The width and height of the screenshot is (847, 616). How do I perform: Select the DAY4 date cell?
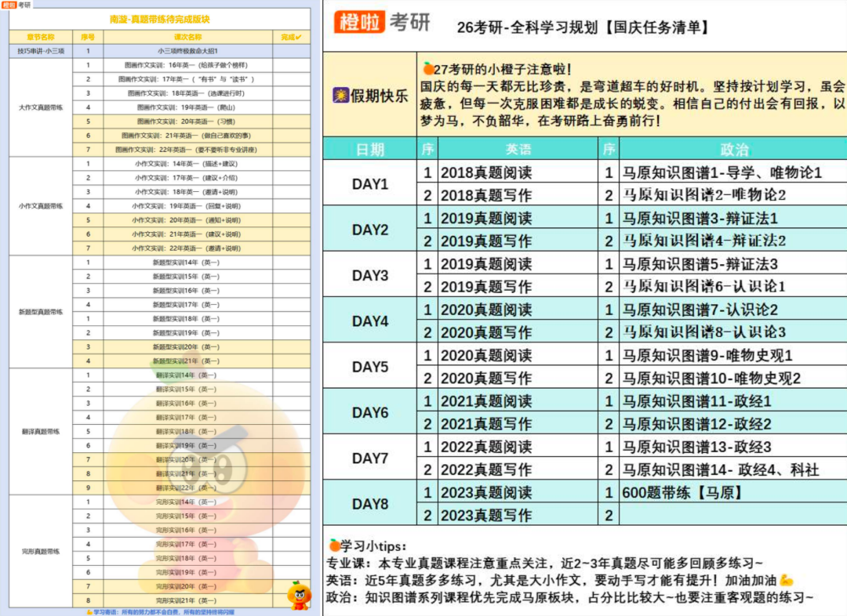point(370,321)
